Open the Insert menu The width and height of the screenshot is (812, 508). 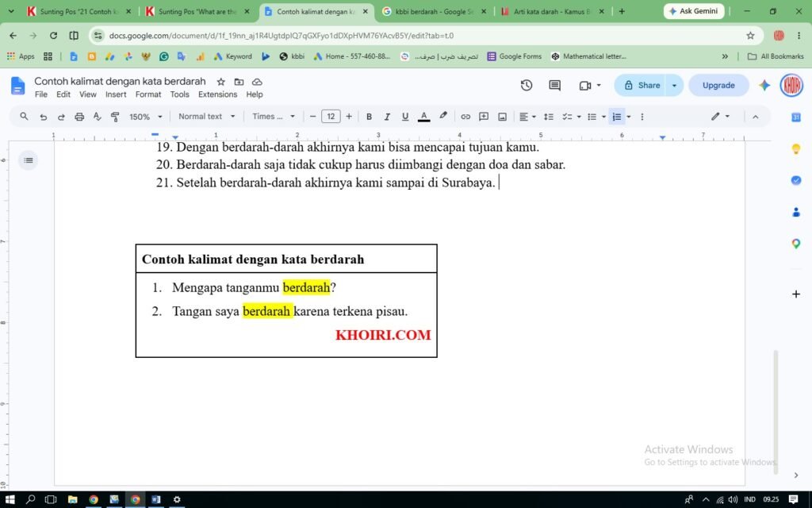[116, 94]
